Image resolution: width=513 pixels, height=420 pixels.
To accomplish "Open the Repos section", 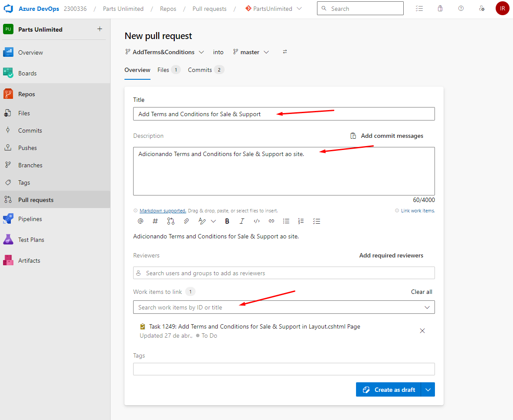I will tap(26, 94).
